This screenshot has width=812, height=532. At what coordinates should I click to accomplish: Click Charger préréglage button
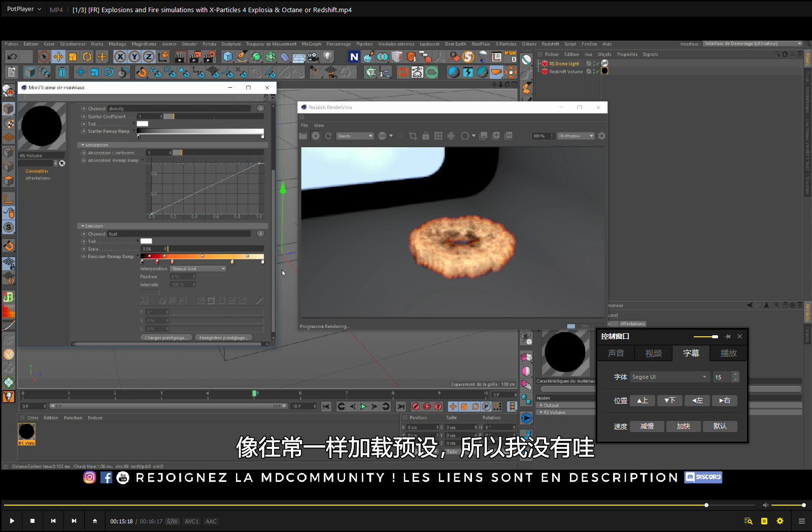pos(166,338)
